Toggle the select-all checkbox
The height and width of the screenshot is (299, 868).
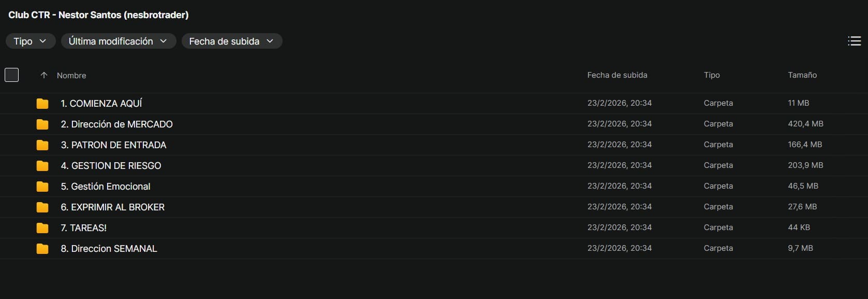11,75
